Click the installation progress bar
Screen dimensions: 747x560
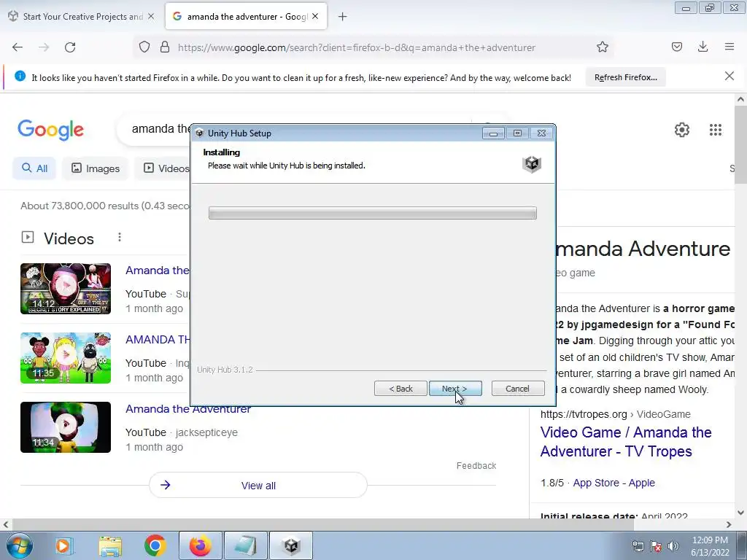click(373, 213)
